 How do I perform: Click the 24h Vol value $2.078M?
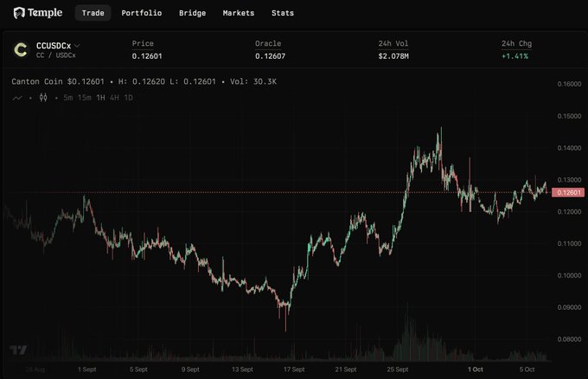click(x=393, y=56)
